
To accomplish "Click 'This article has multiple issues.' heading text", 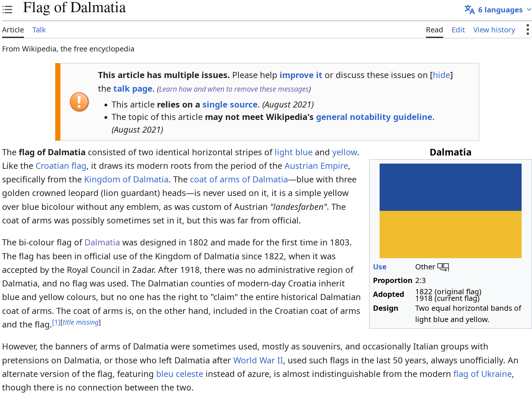I will tap(164, 75).
